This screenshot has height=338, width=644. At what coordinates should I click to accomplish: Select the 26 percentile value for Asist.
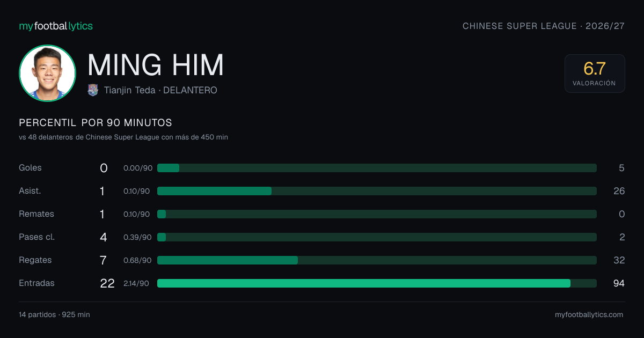pos(619,191)
